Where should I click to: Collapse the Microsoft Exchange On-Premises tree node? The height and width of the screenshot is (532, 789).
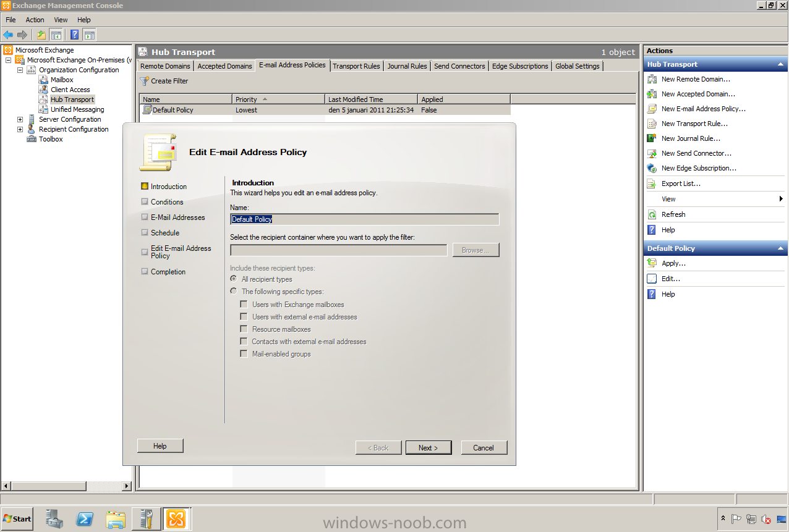(x=8, y=60)
